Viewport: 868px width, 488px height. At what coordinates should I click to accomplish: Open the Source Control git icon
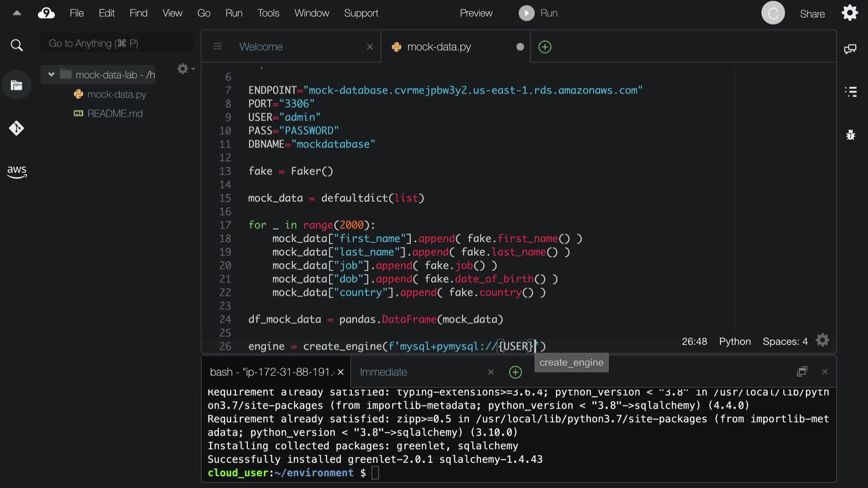(x=16, y=129)
